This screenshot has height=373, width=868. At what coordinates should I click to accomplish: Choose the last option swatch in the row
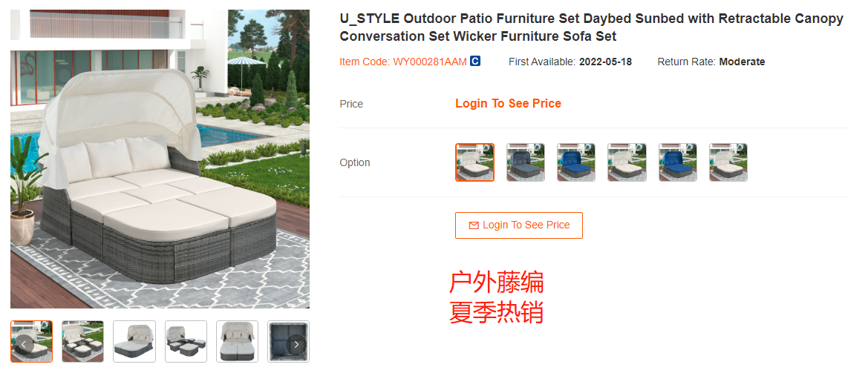[728, 162]
